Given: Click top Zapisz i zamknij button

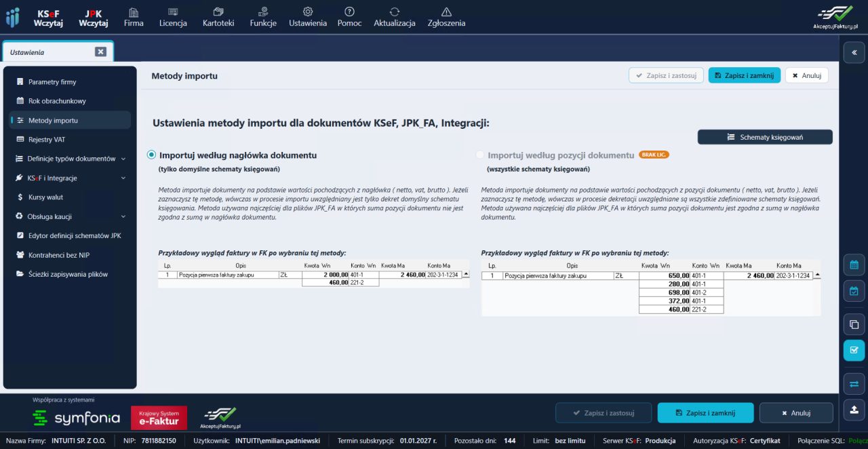Looking at the screenshot, I should click(745, 75).
